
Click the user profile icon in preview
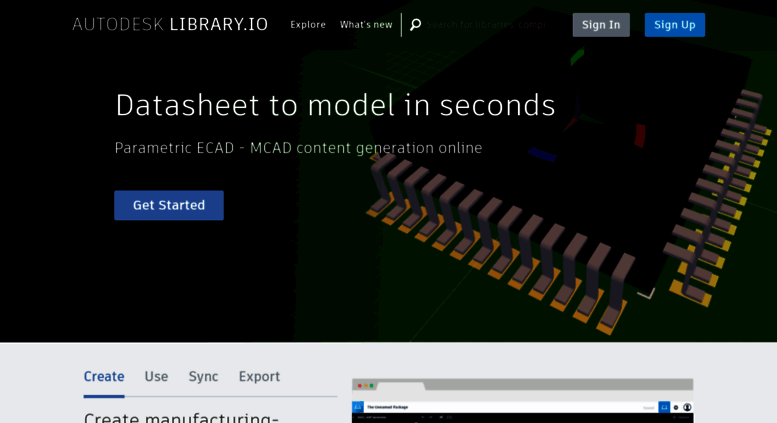click(x=687, y=408)
